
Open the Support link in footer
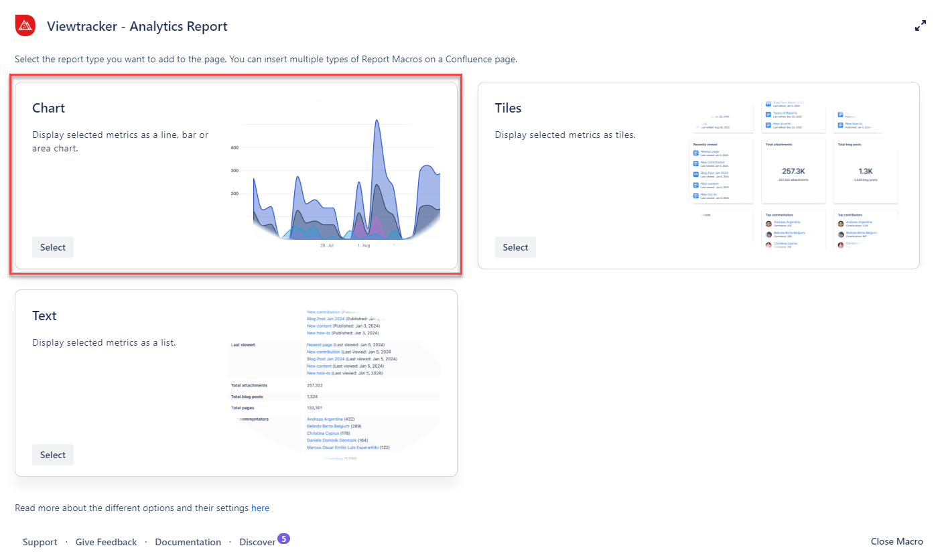pyautogui.click(x=40, y=542)
